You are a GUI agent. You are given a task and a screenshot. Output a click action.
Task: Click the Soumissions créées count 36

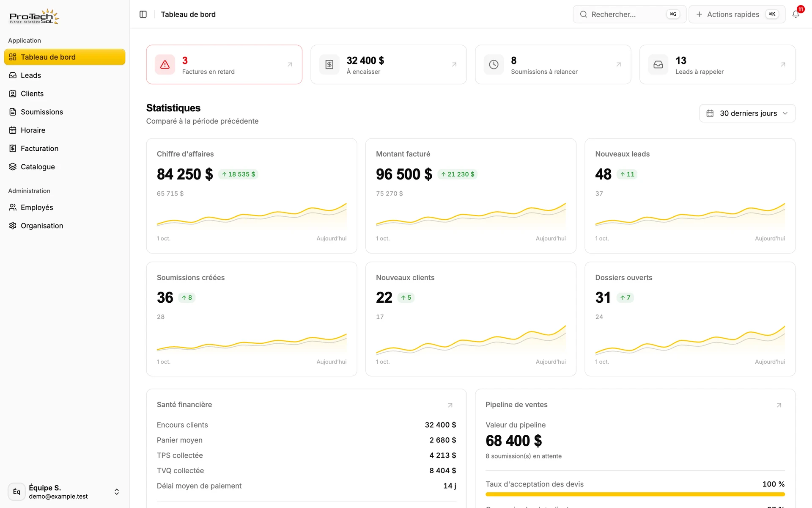click(165, 298)
